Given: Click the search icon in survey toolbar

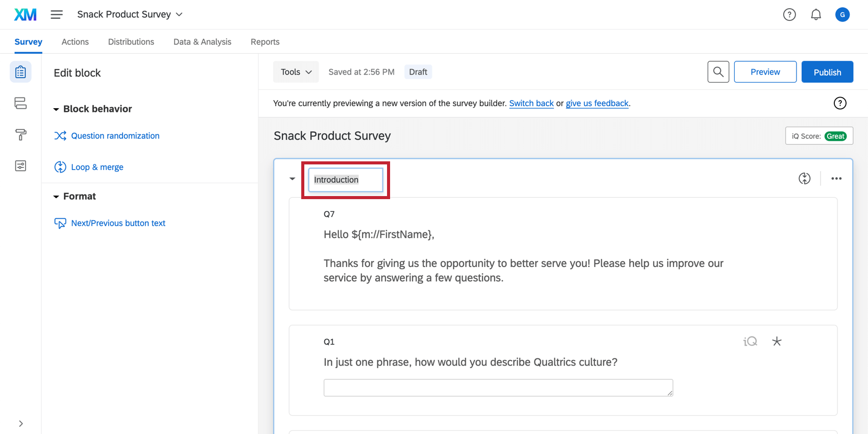Looking at the screenshot, I should (x=718, y=72).
